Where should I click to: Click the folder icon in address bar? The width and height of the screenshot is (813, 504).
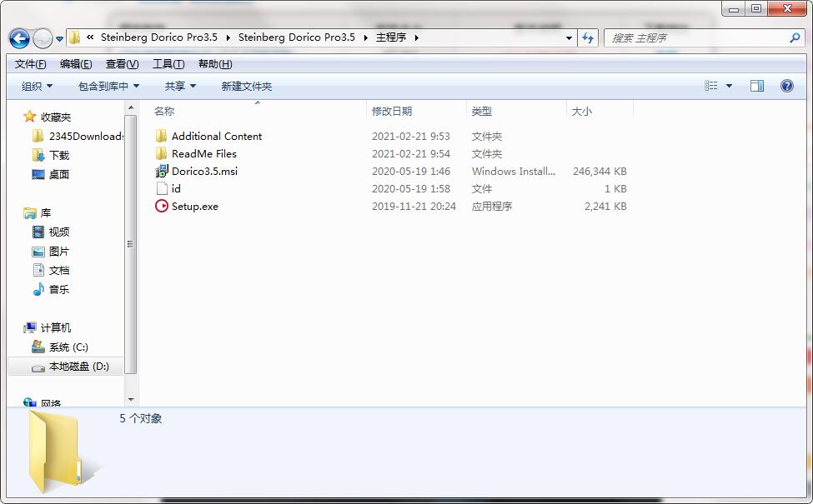[x=75, y=37]
